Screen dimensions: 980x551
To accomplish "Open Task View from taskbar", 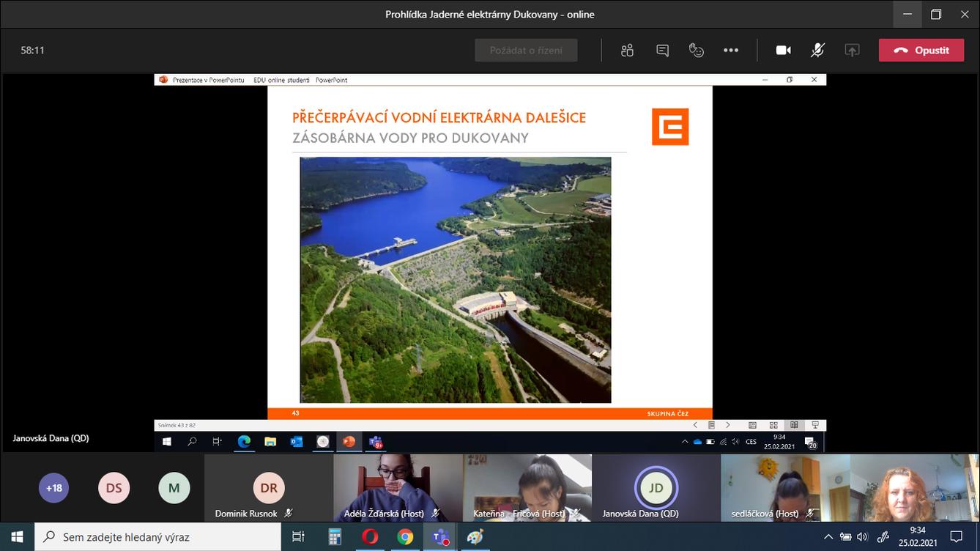I will 298,537.
